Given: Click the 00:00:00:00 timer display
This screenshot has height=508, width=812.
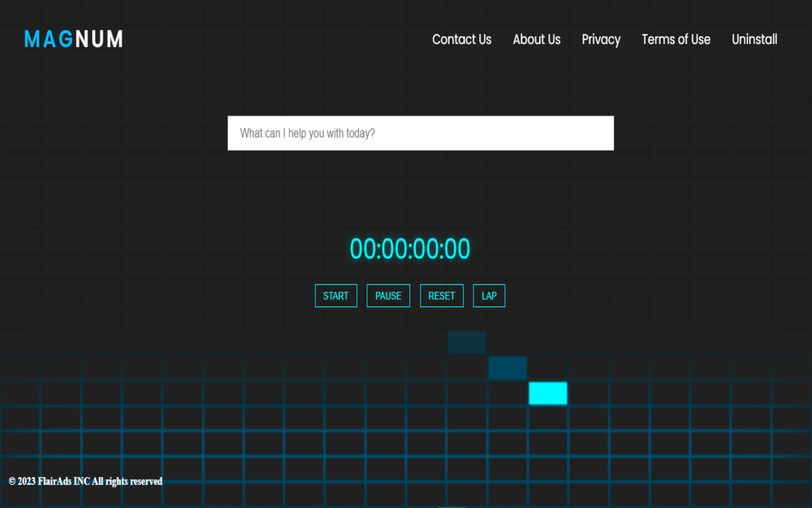Looking at the screenshot, I should 410,249.
